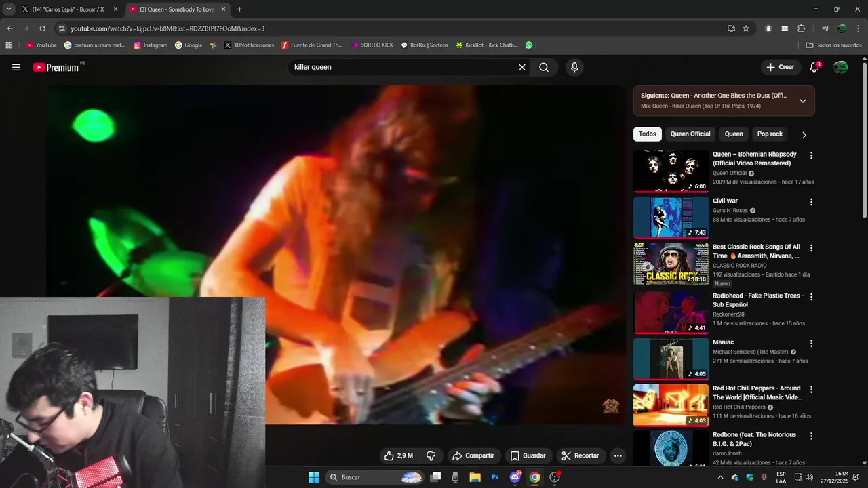The height and width of the screenshot is (488, 868).
Task: Open Chrome media controls icon
Action: [x=825, y=28]
